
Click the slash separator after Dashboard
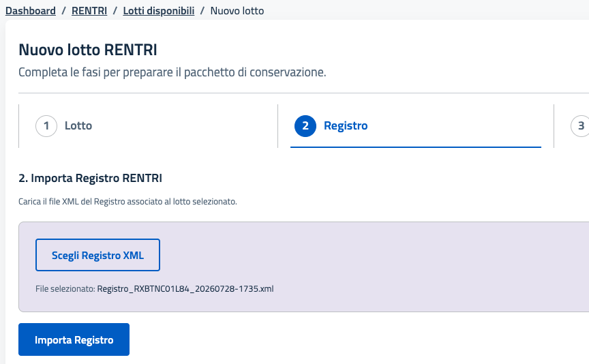(64, 10)
